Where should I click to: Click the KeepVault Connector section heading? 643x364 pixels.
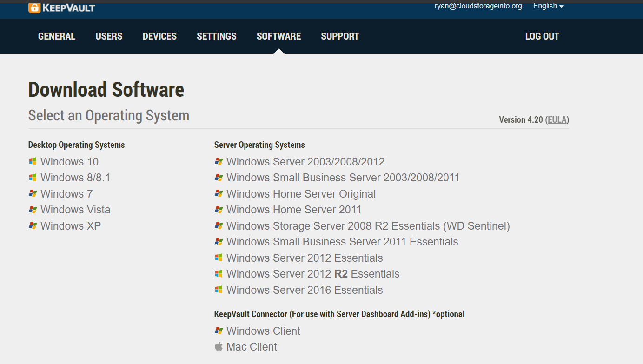coord(339,314)
